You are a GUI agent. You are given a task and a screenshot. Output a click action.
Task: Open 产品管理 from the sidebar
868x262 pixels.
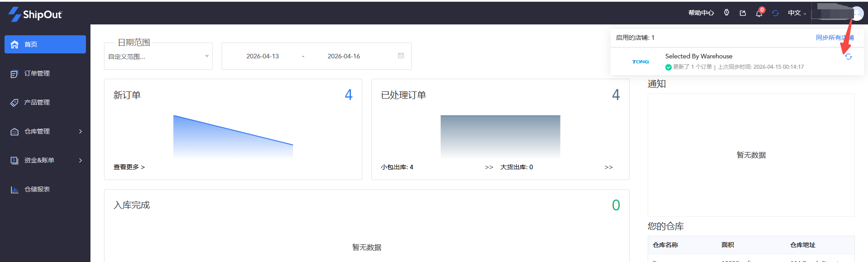click(37, 102)
